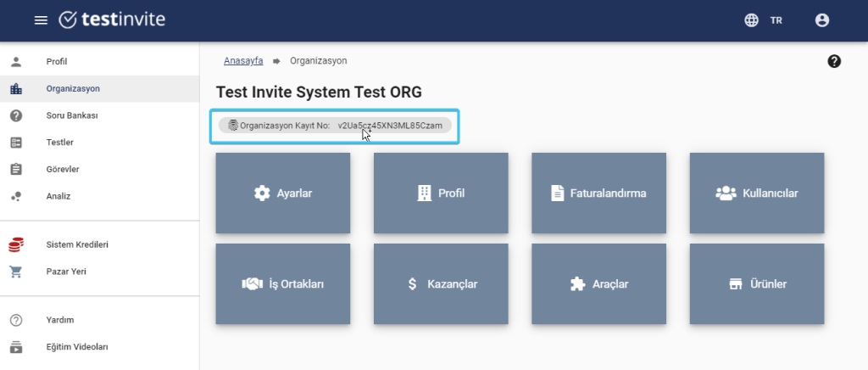Click the Görevler clipboard icon
This screenshot has height=370, width=868.
(16, 170)
